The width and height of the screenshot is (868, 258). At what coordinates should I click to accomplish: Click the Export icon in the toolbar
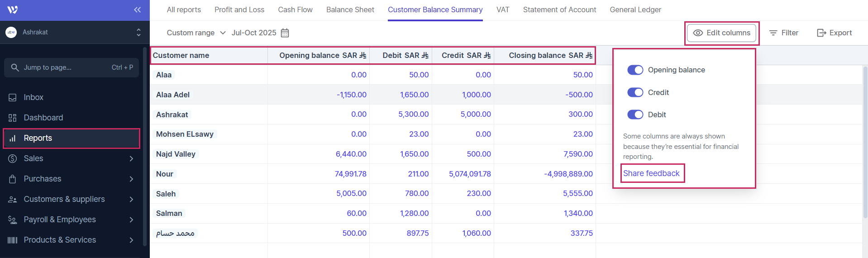(821, 33)
